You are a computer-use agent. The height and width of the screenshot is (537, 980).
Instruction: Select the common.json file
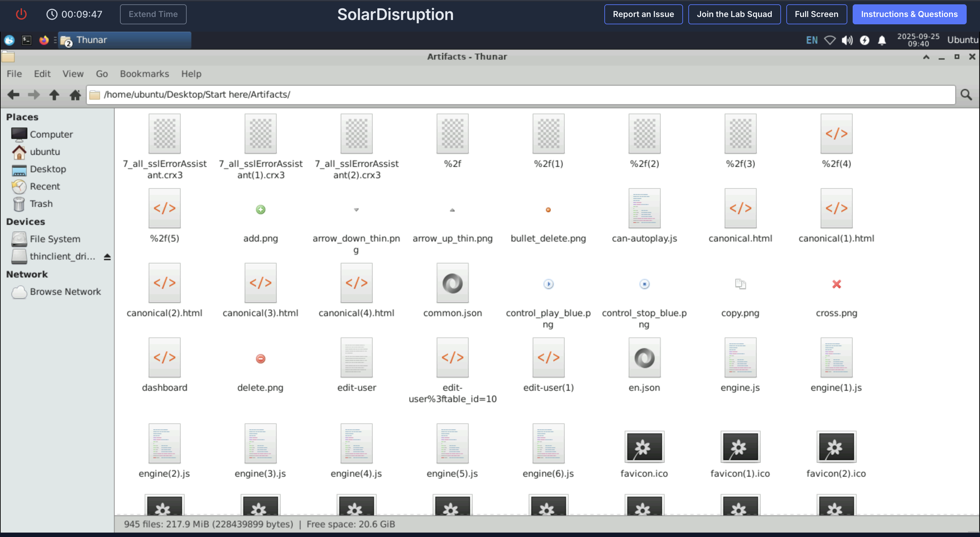pos(452,284)
